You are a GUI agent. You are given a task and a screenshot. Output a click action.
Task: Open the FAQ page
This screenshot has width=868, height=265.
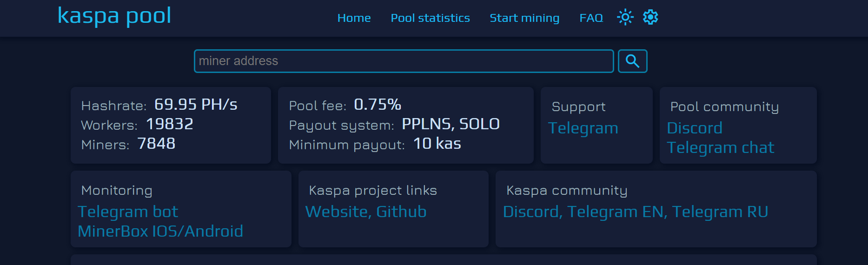[591, 18]
